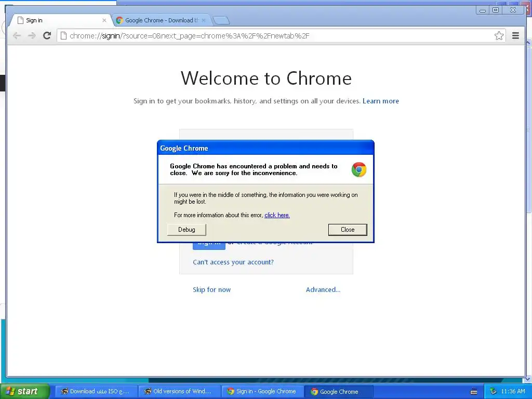Switch to 'Sign in - Google Chrome' taskbar item
Image resolution: width=532 pixels, height=399 pixels.
(x=262, y=392)
